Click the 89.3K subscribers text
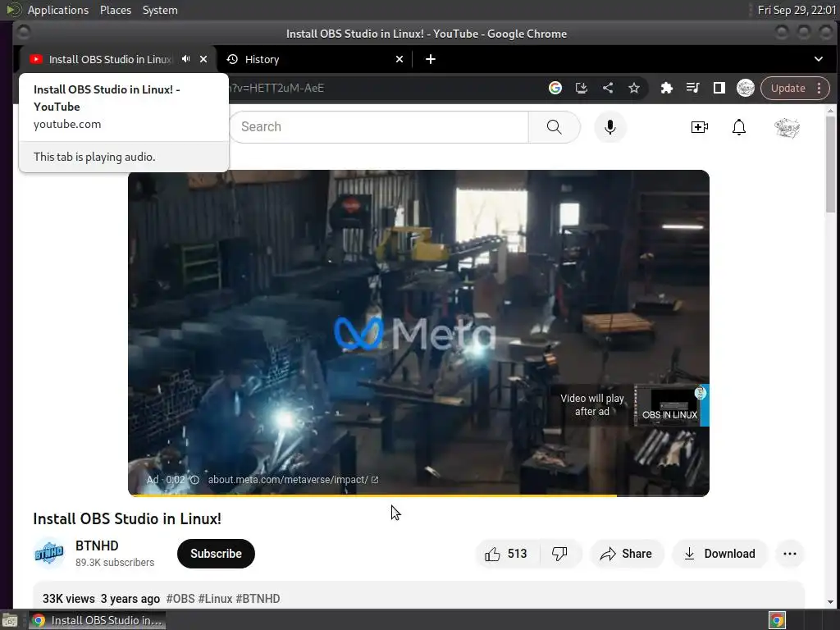 coord(115,563)
